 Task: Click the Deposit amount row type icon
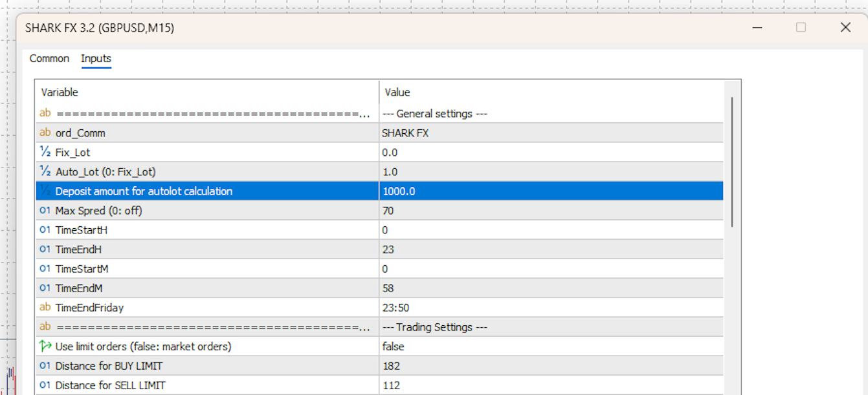[45, 191]
